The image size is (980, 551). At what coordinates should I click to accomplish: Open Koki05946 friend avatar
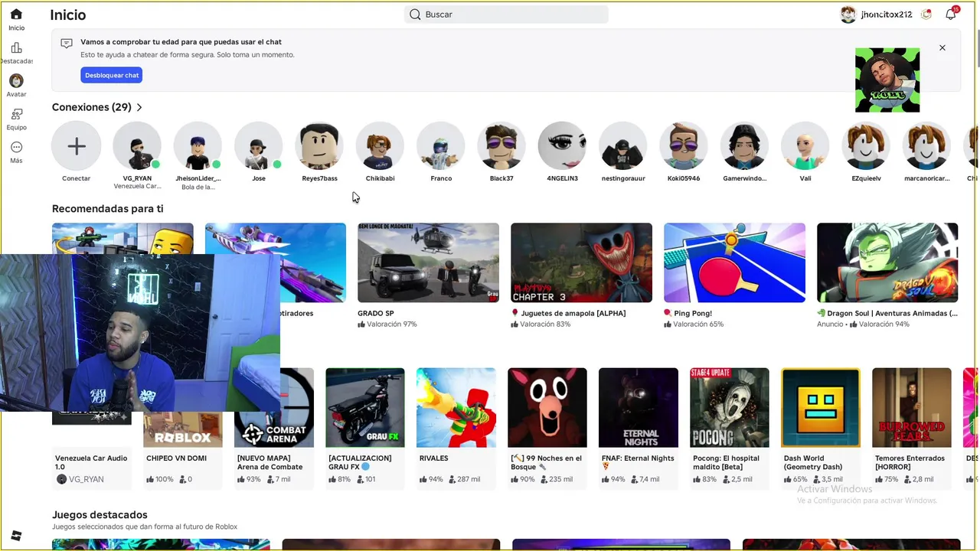pyautogui.click(x=684, y=145)
